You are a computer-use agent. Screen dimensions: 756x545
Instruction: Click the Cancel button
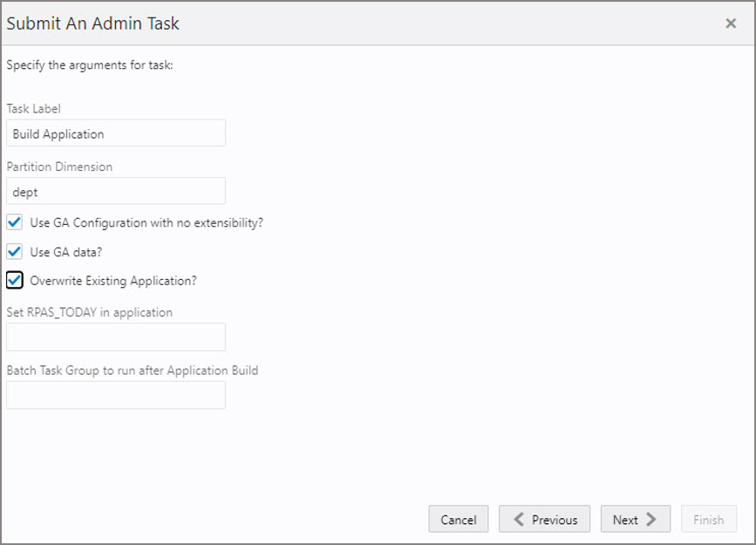point(458,520)
